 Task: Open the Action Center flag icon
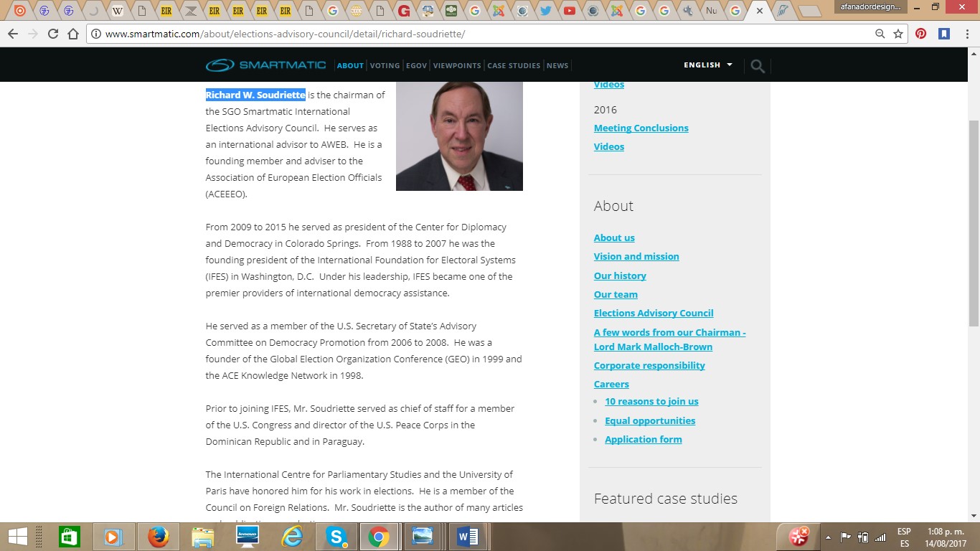(x=846, y=537)
